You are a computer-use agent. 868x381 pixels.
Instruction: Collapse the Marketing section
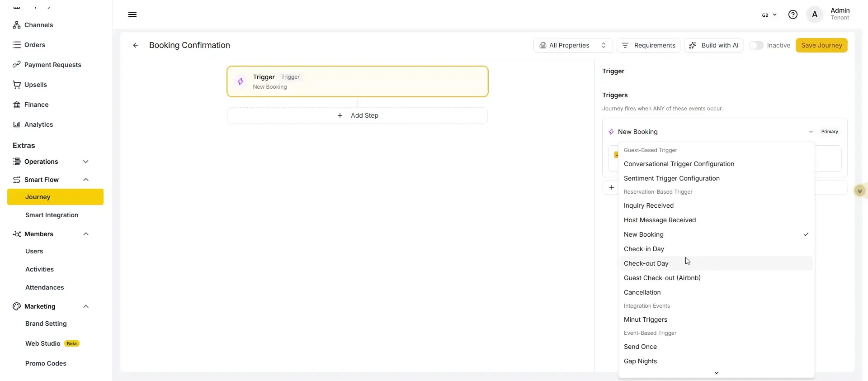(x=86, y=306)
